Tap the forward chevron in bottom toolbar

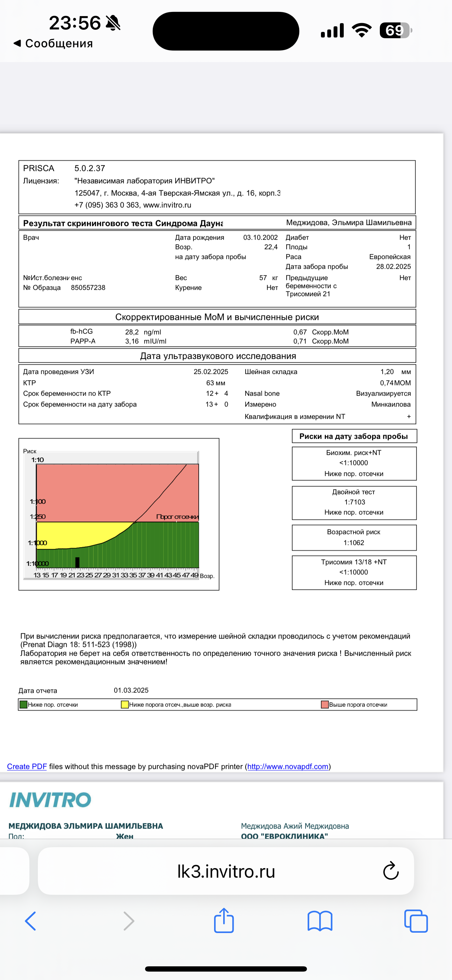(129, 921)
